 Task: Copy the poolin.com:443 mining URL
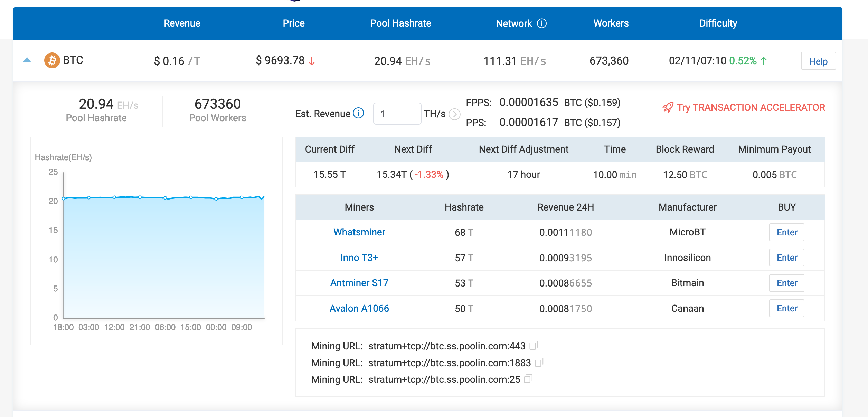tap(534, 346)
